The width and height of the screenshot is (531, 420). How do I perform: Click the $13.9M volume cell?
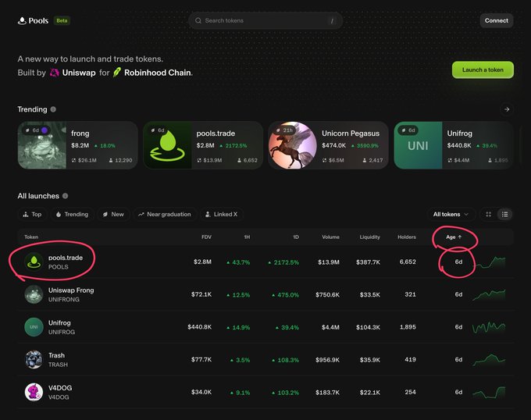[x=329, y=262]
